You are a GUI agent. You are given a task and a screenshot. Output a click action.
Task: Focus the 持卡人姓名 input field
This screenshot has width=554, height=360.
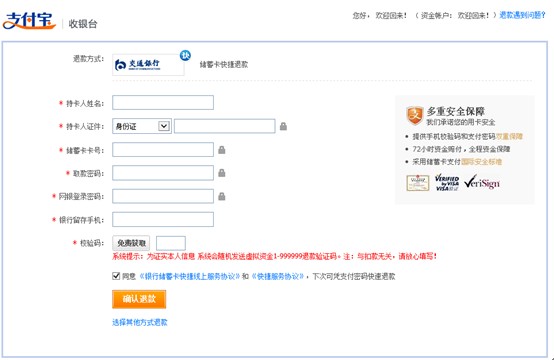pyautogui.click(x=163, y=102)
